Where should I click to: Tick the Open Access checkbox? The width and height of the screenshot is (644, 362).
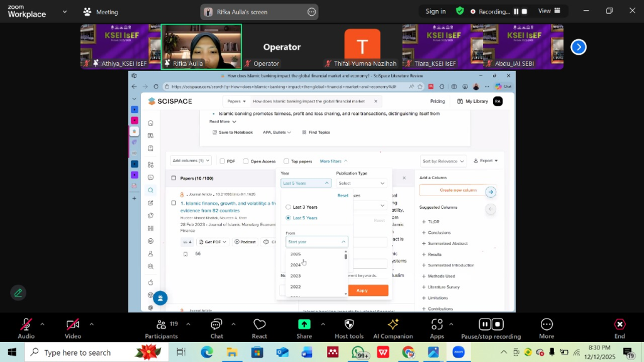(246, 162)
